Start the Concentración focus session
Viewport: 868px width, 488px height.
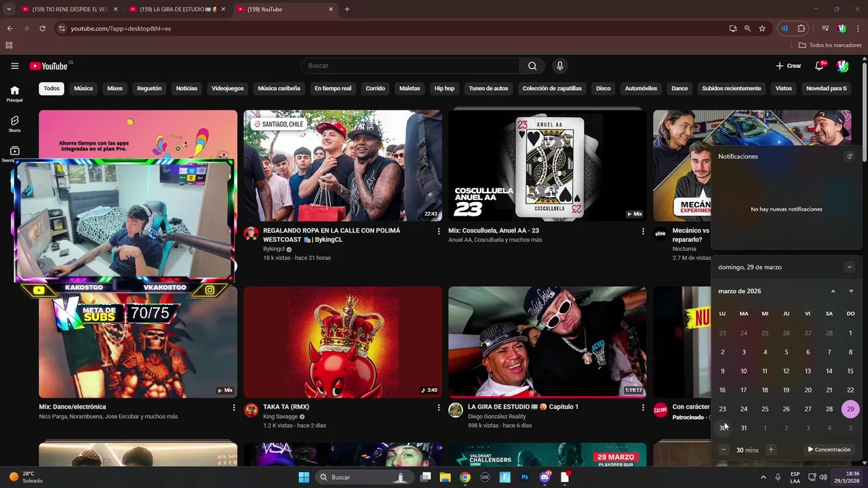click(x=829, y=449)
